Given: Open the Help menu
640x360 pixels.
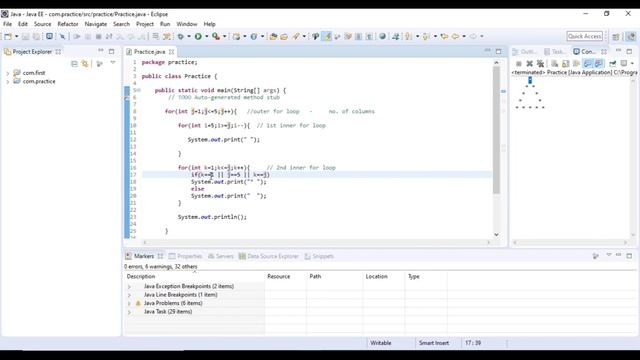Looking at the screenshot, I should click(209, 24).
